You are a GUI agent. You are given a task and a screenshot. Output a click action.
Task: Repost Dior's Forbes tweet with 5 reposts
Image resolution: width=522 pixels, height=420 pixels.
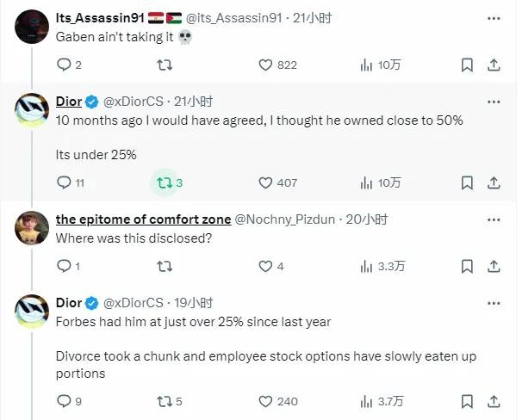pyautogui.click(x=164, y=400)
